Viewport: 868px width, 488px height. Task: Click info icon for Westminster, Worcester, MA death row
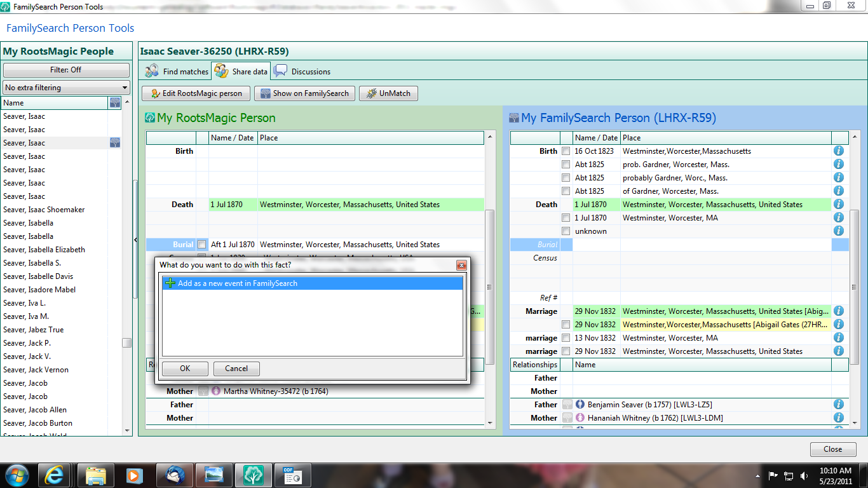(x=838, y=218)
